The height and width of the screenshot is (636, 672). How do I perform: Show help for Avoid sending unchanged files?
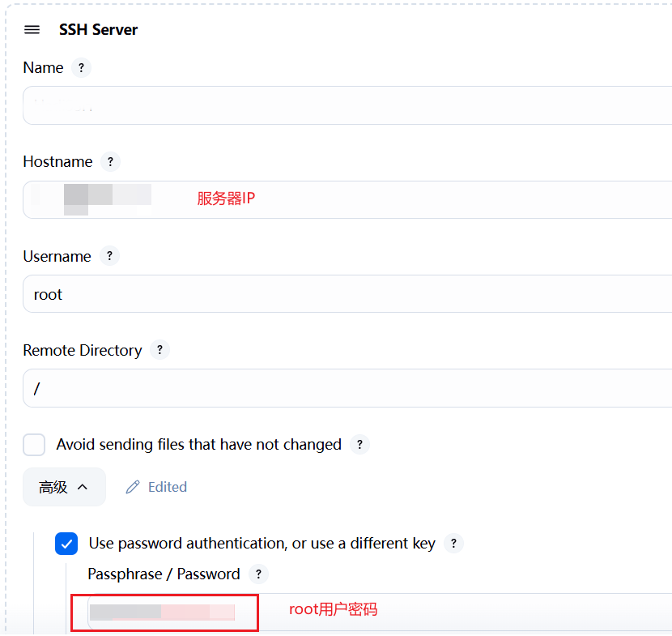pos(359,445)
